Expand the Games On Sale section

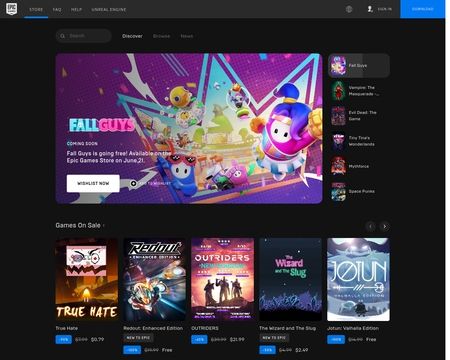(80, 226)
